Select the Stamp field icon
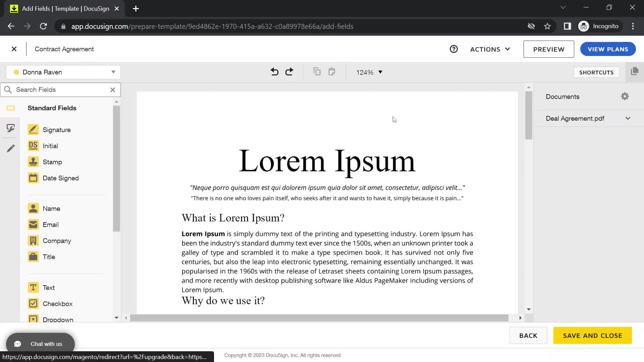This screenshot has height=362, width=644. coord(33,162)
